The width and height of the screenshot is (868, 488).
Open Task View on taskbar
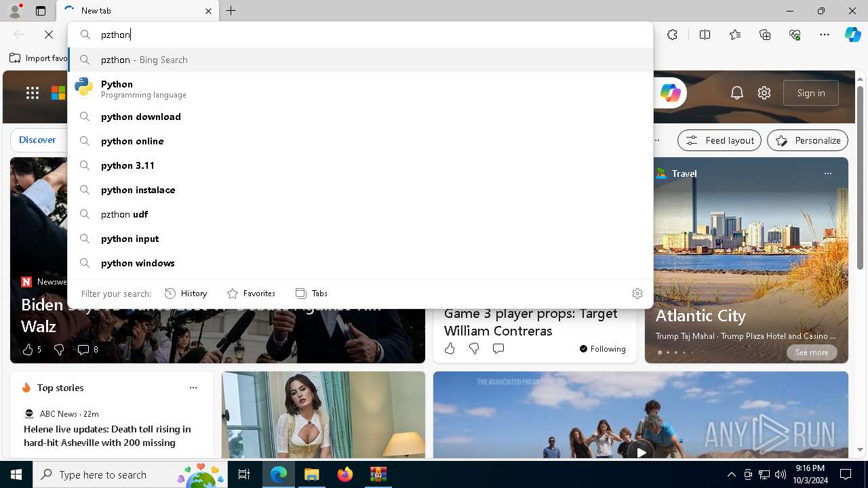click(x=244, y=474)
